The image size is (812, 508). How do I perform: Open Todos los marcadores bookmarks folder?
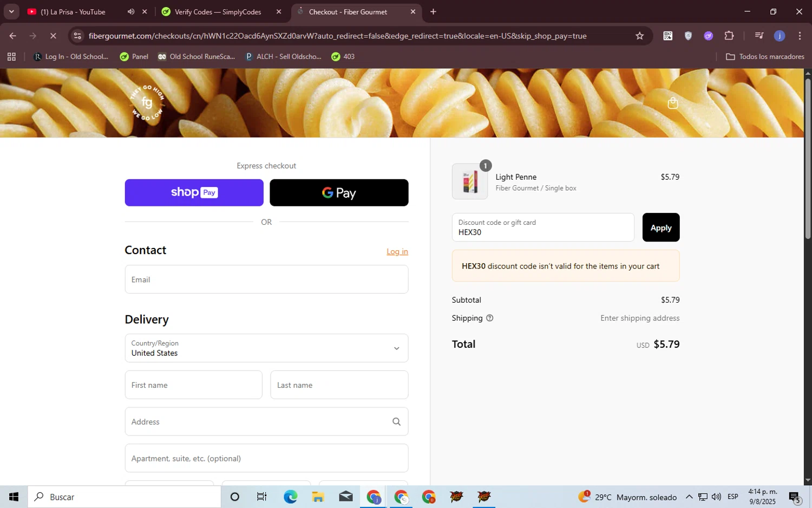764,56
